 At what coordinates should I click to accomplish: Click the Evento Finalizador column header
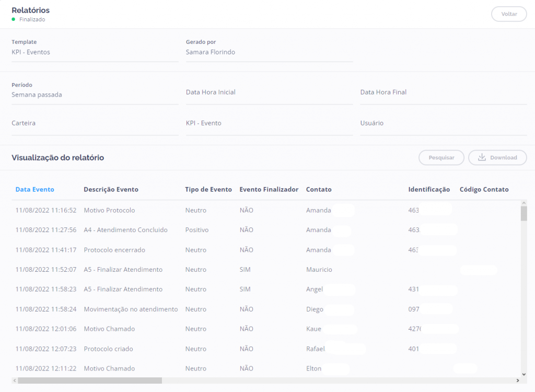[x=269, y=190]
